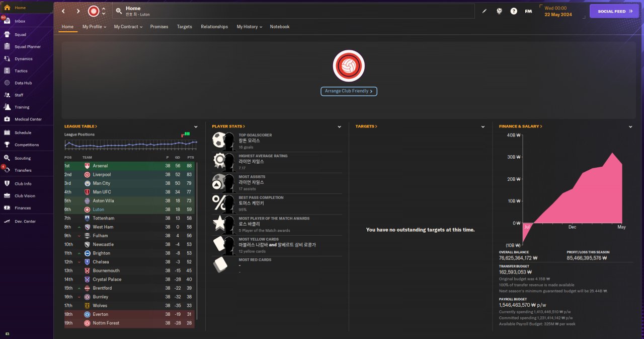This screenshot has width=644, height=339.
Task: Select Tottenham in the league table
Action: coord(130,218)
